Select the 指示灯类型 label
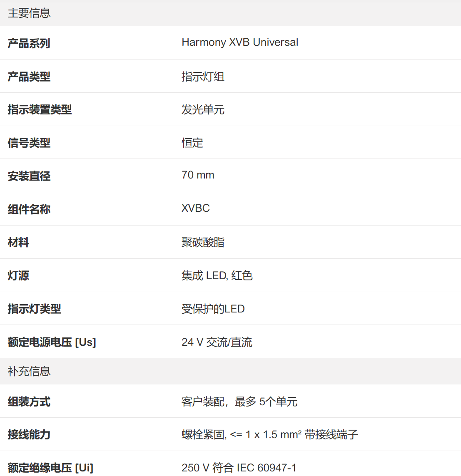The width and height of the screenshot is (461, 476). [34, 309]
